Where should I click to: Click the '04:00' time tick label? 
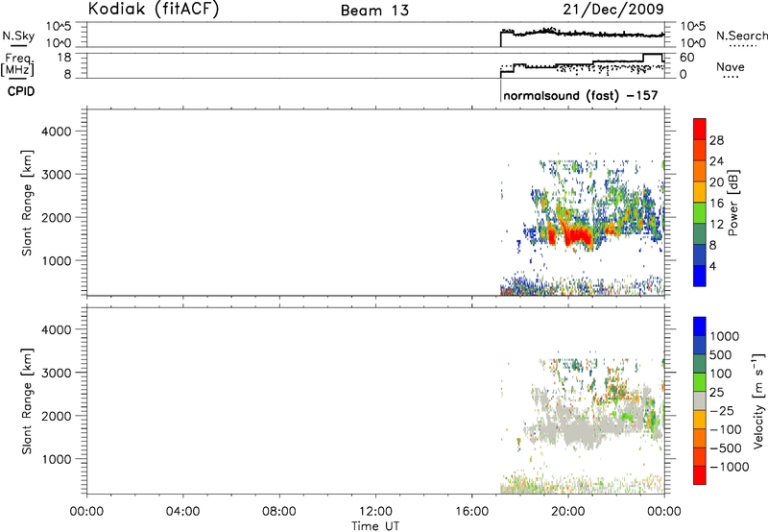(x=182, y=512)
